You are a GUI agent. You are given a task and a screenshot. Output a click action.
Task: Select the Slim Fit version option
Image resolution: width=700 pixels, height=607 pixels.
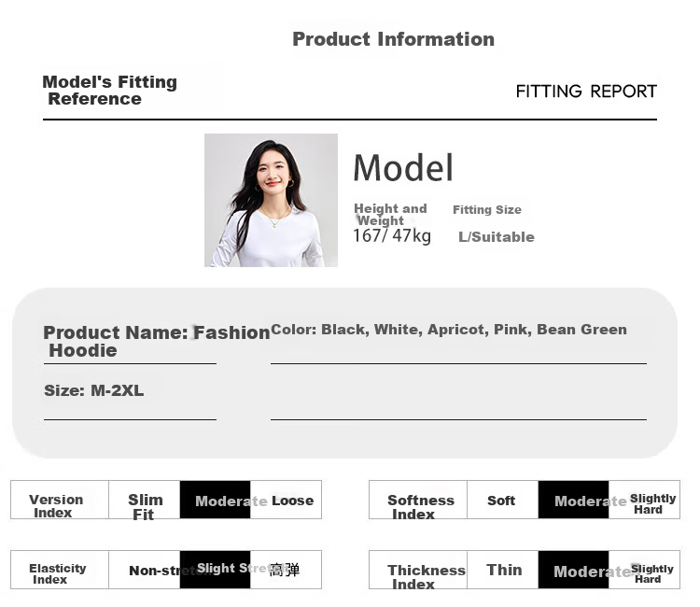tap(144, 500)
